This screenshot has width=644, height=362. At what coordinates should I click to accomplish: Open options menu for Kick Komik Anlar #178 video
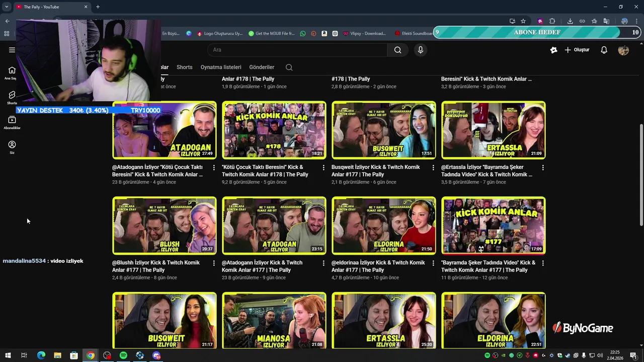(324, 167)
